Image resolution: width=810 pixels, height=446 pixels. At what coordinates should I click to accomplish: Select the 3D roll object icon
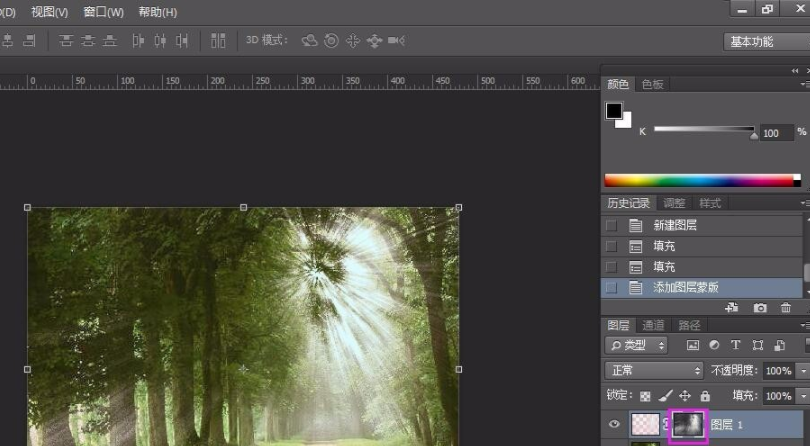[x=331, y=41]
